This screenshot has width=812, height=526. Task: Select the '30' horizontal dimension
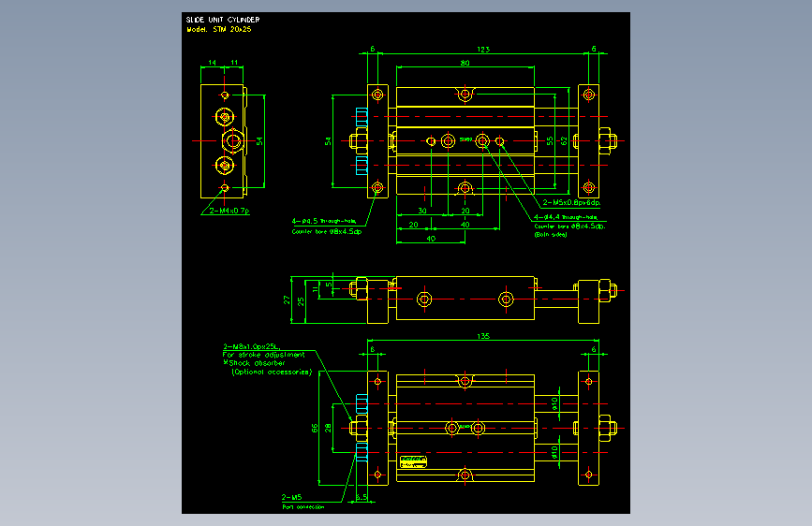[422, 211]
